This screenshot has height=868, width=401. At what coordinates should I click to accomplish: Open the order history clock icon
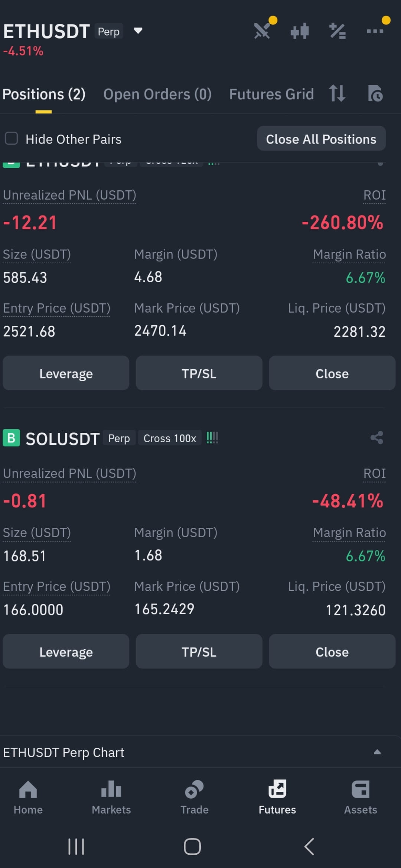tap(375, 93)
